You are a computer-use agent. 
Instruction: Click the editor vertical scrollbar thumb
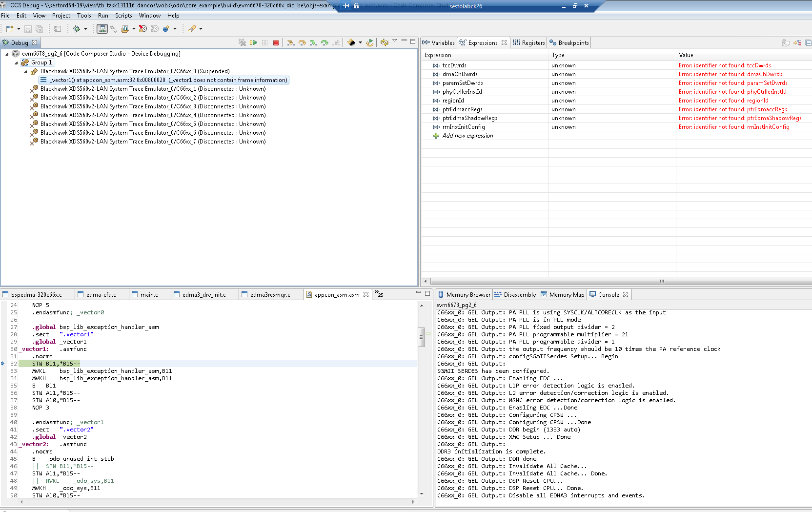(x=422, y=337)
